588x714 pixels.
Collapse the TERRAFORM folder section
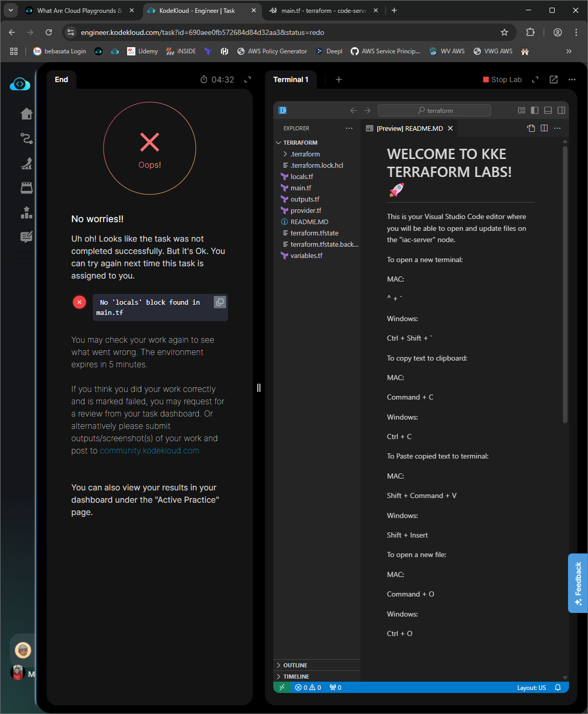[x=317, y=143]
